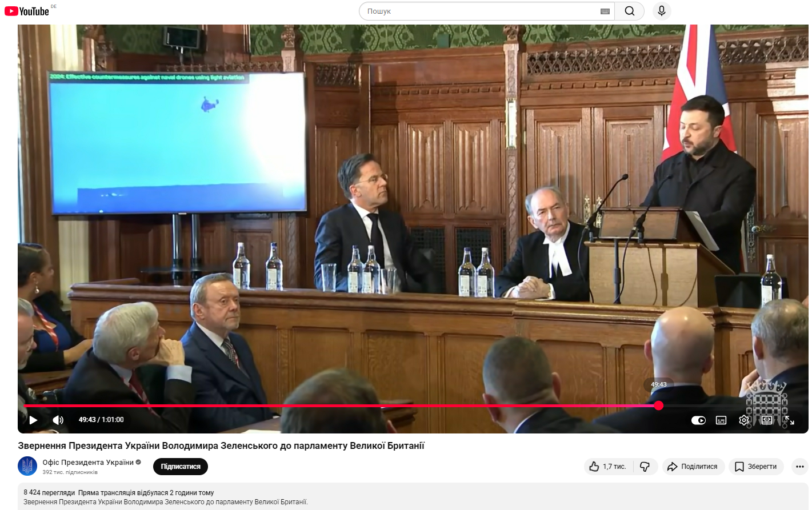The image size is (812, 510).
Task: Toggle the autoplay switch
Action: 698,420
